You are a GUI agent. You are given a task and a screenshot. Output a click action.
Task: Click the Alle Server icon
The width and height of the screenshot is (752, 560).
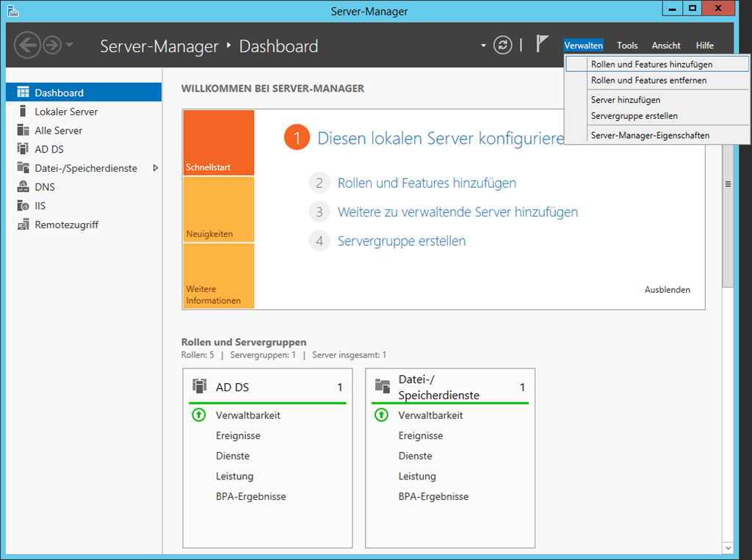click(x=23, y=130)
